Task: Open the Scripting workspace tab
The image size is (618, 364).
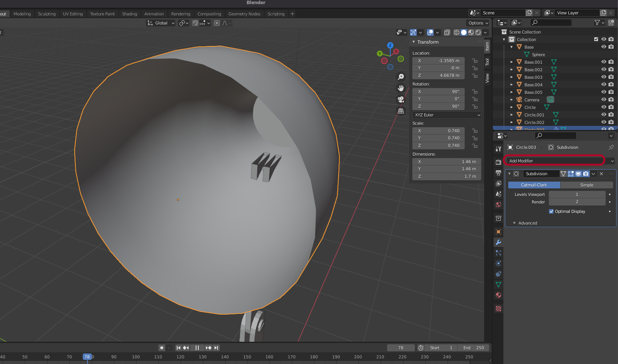Action: pos(276,14)
